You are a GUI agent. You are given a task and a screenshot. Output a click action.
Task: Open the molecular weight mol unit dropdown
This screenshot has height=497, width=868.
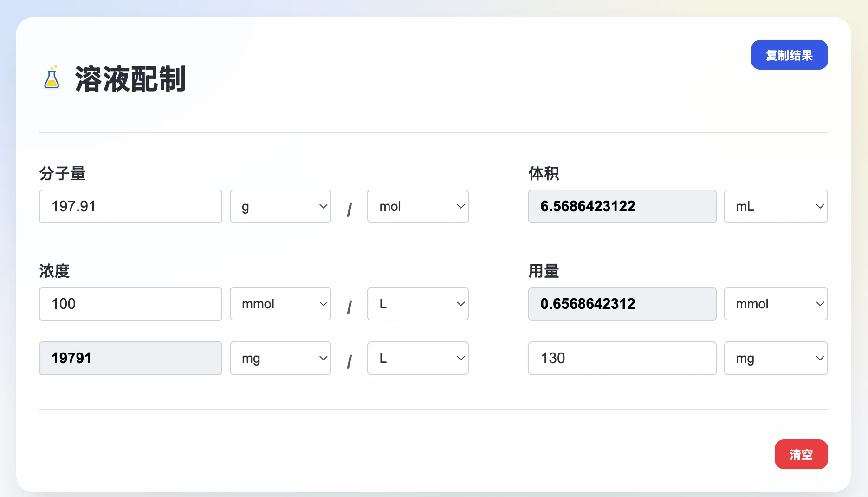[x=418, y=206]
